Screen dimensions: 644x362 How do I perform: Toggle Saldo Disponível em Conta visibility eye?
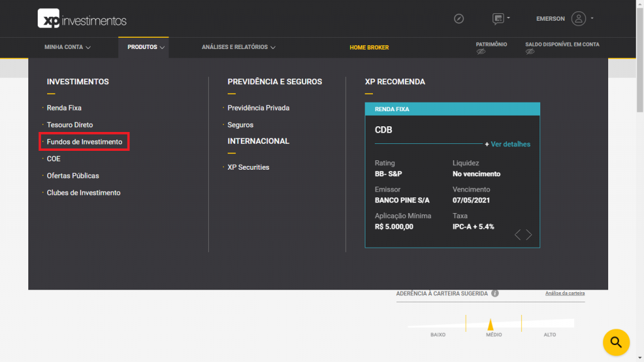coord(530,52)
